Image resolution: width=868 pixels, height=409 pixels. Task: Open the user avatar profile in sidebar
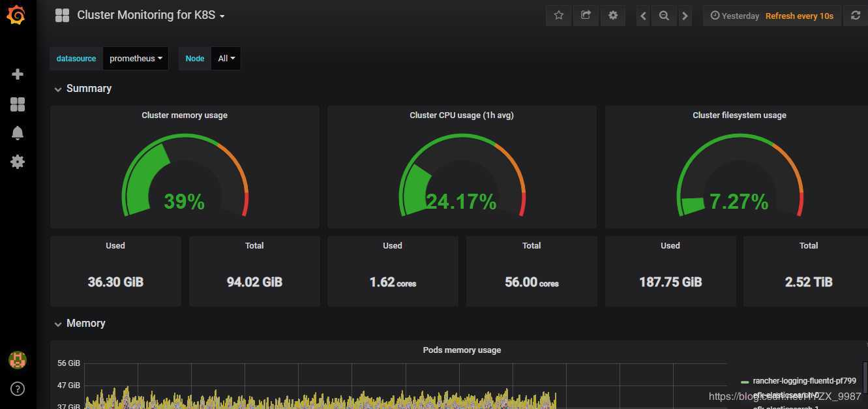18,359
